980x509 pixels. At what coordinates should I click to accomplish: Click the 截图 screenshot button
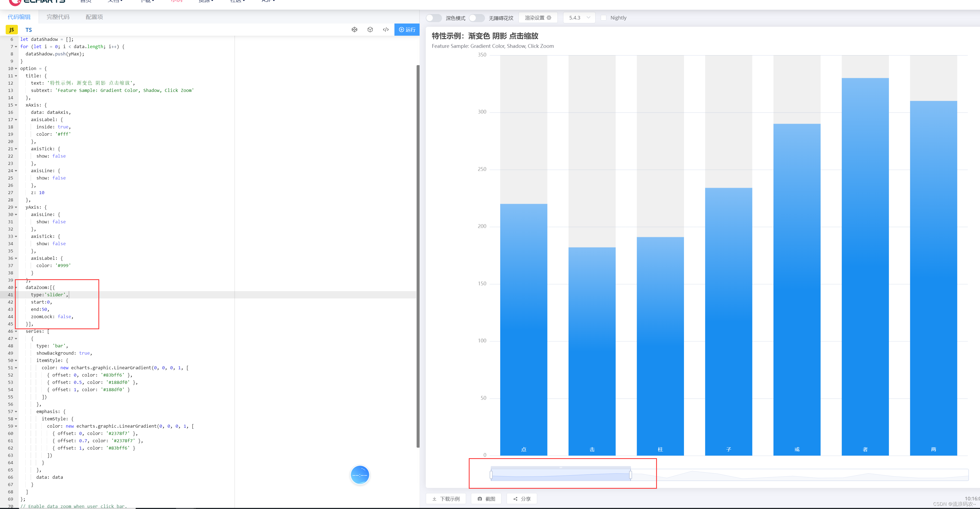[486, 499]
